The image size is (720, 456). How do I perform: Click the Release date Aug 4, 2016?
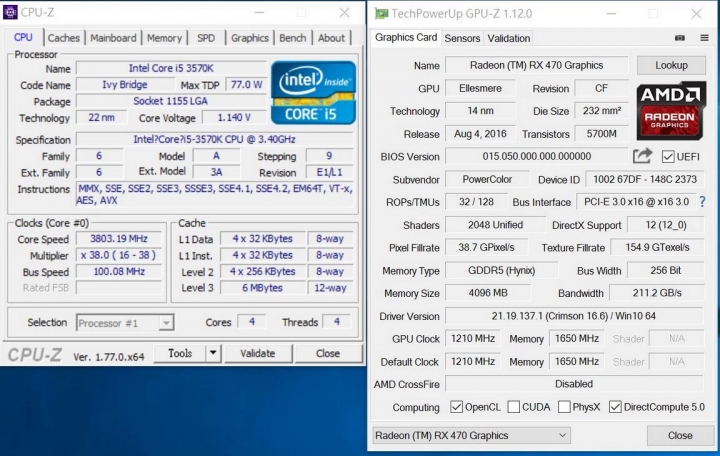tap(480, 134)
